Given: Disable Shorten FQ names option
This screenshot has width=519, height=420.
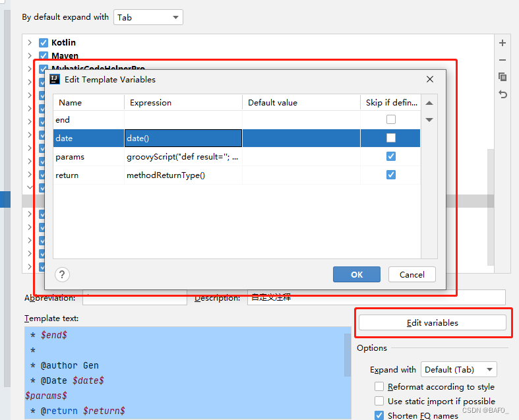Looking at the screenshot, I should pos(379,415).
